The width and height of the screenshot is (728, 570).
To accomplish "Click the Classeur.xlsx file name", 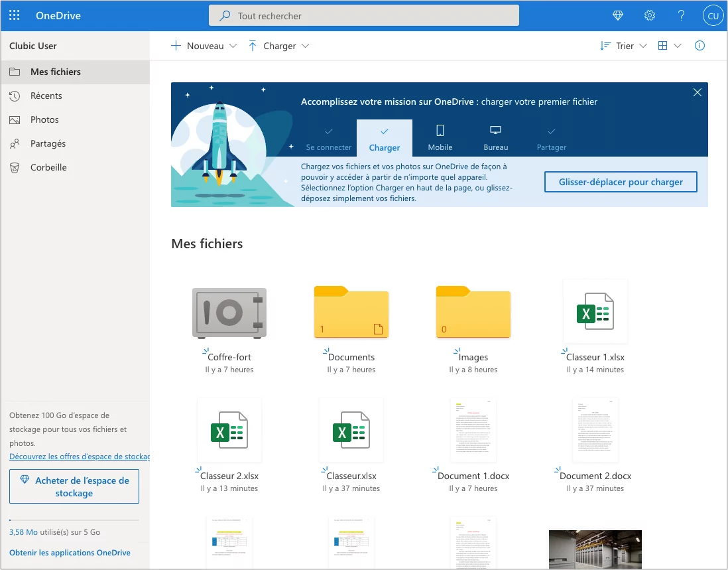I will [351, 476].
